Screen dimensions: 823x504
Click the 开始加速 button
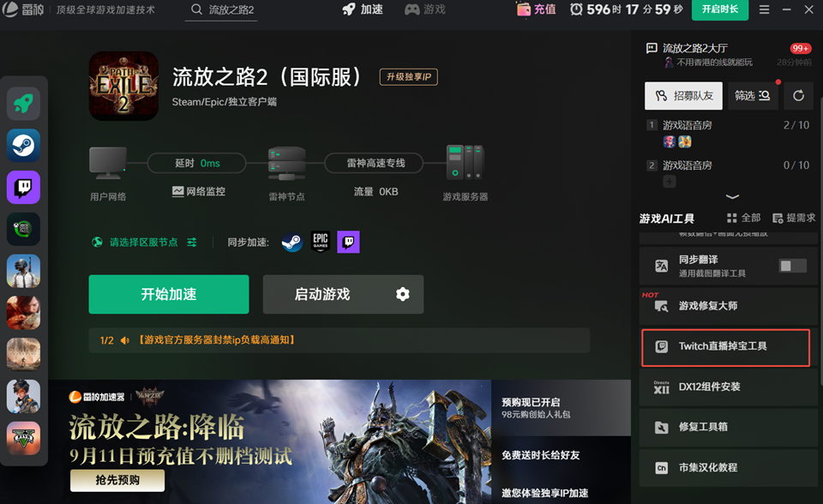coord(168,294)
